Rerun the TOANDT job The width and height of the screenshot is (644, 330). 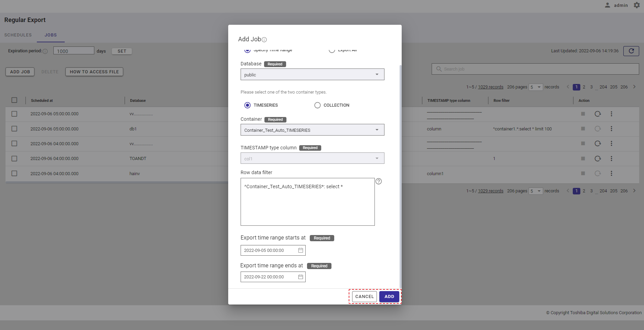point(598,159)
